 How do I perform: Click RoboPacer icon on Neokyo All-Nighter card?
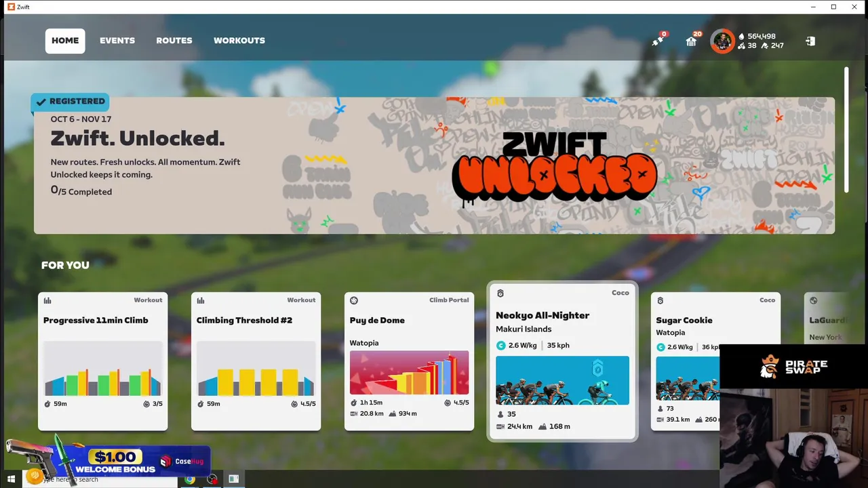pos(500,293)
